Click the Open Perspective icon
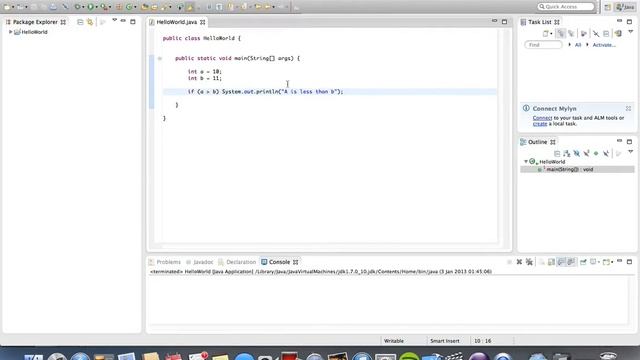Image resolution: width=640 pixels, height=360 pixels. coord(608,7)
